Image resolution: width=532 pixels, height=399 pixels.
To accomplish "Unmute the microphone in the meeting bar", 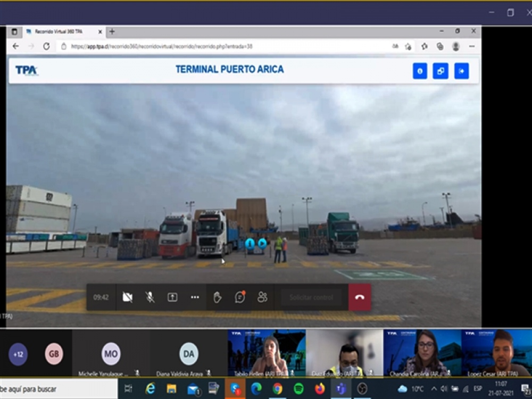I will [150, 297].
